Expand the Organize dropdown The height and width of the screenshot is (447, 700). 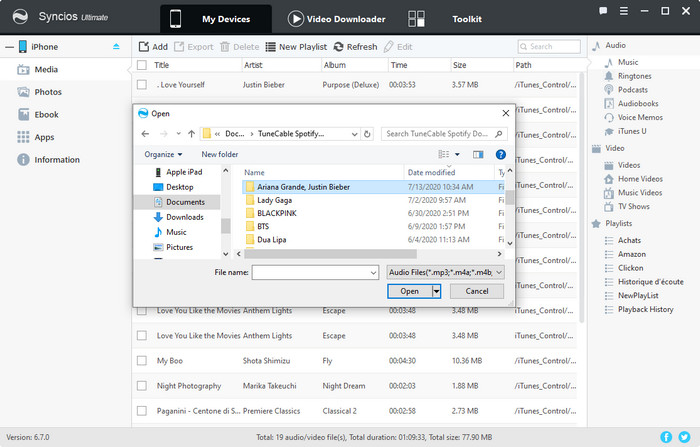(163, 155)
